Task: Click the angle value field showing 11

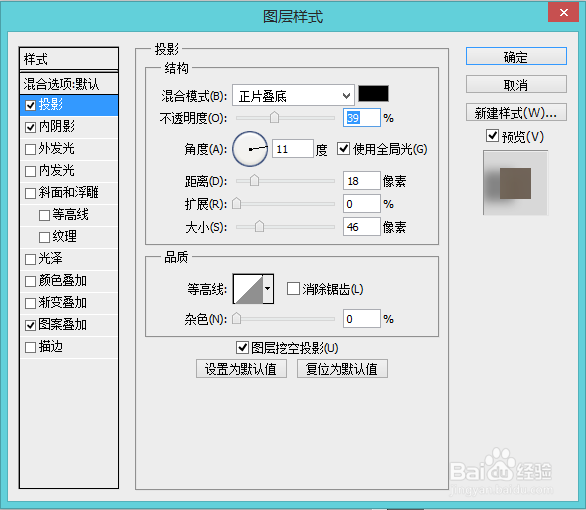Action: coord(293,149)
